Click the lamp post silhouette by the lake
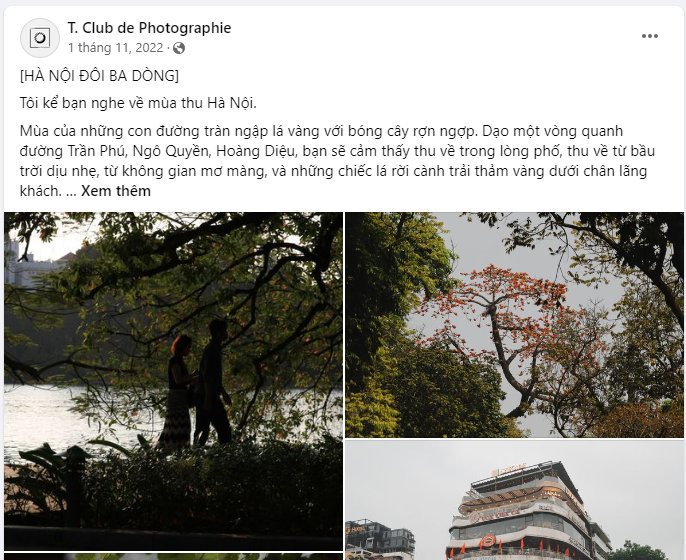Viewport: 686px width, 560px height. [x=76, y=486]
